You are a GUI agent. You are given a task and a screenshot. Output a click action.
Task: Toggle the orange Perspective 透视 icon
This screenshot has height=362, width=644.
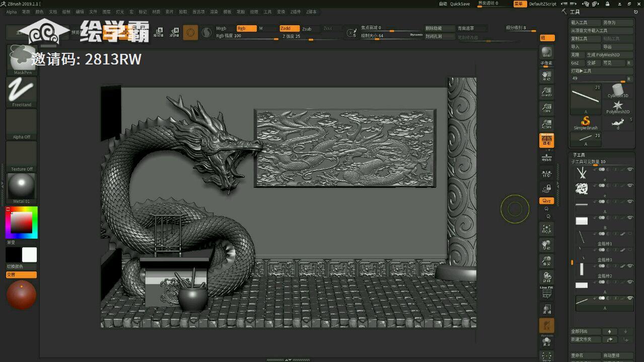[x=546, y=140]
